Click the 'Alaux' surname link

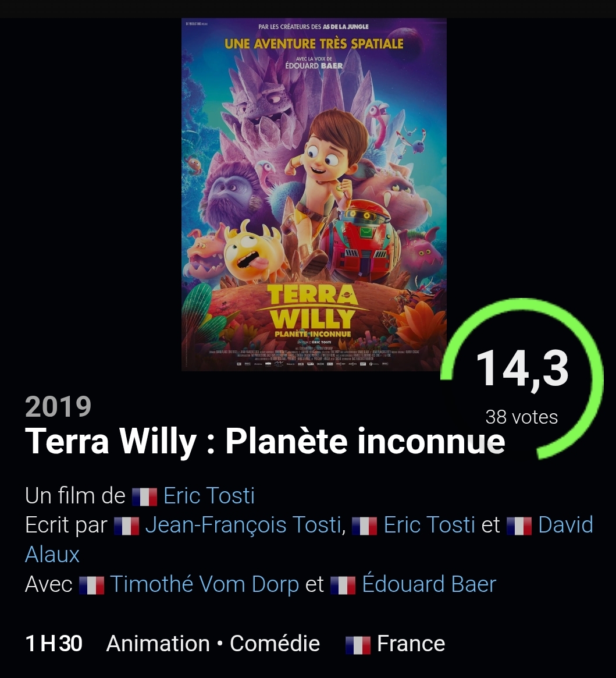52,555
